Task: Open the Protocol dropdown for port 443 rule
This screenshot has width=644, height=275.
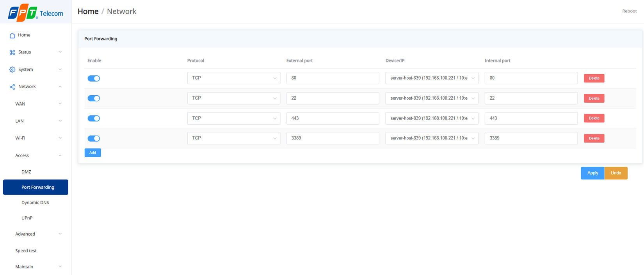Action: coord(233,118)
